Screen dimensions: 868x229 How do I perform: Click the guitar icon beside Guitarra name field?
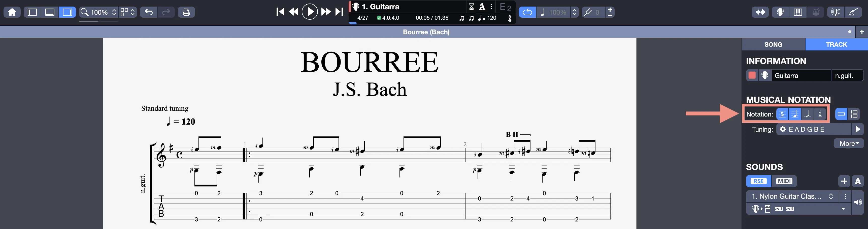[764, 75]
